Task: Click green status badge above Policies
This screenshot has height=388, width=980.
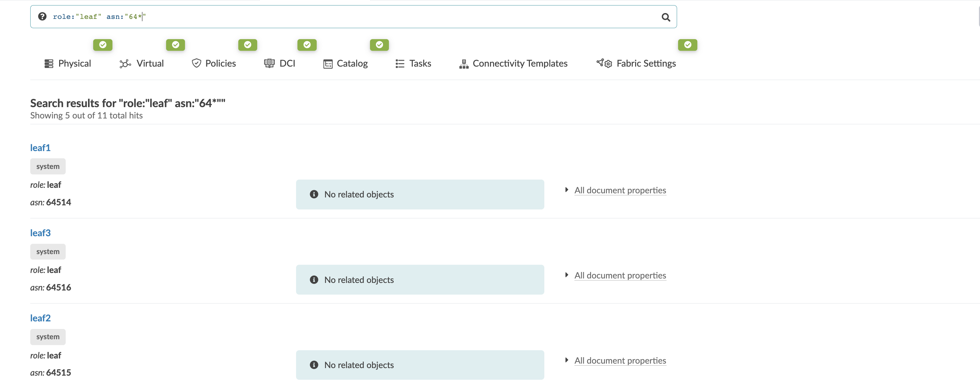Action: (x=248, y=45)
